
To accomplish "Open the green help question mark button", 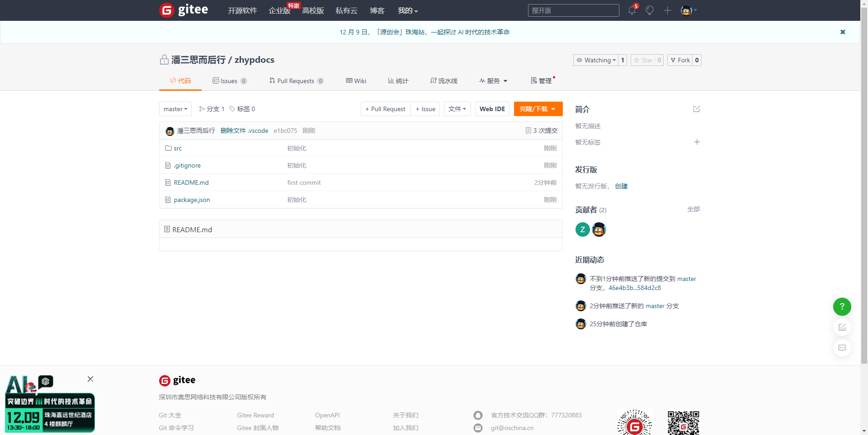I will 842,306.
